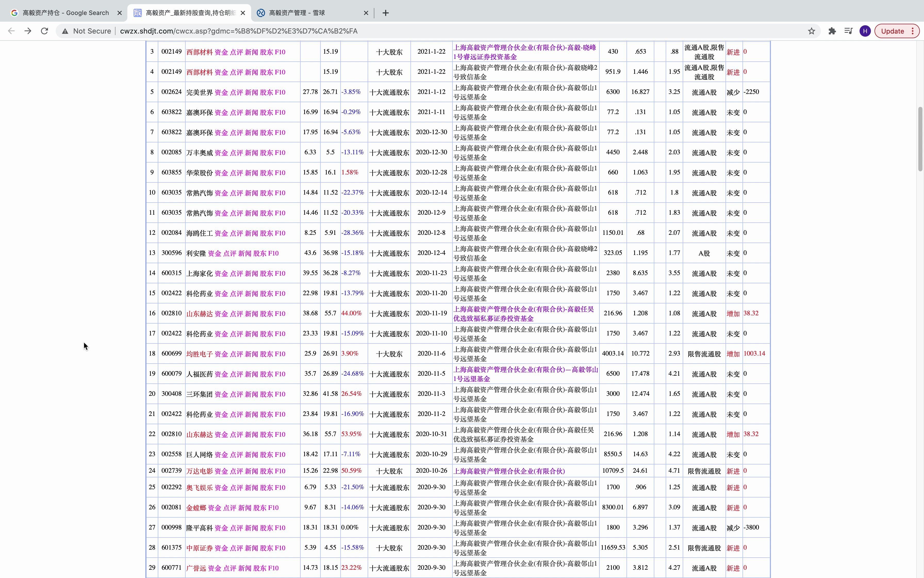This screenshot has height=578, width=924.
Task: Click holdings value 10709.5 in 万达电影 row
Action: 613,471
